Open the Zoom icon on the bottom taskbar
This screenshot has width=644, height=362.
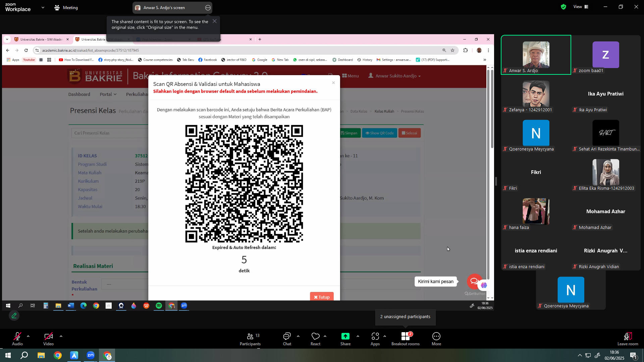coord(91,355)
